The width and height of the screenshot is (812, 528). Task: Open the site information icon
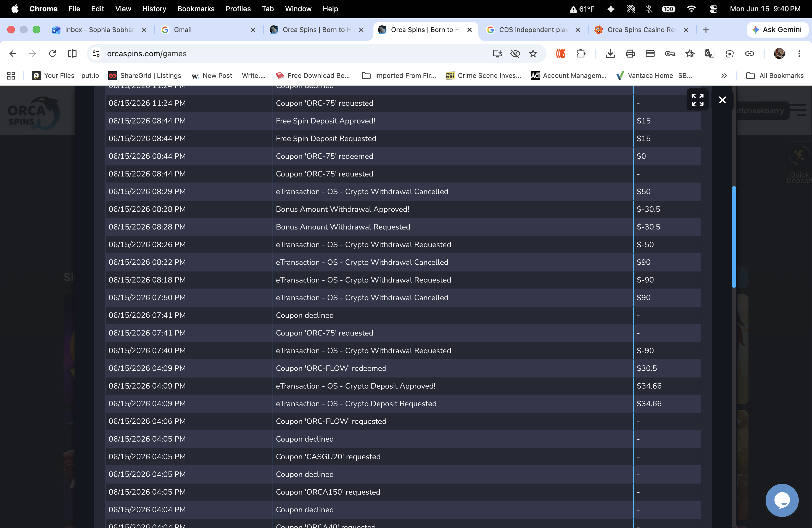[x=96, y=54]
